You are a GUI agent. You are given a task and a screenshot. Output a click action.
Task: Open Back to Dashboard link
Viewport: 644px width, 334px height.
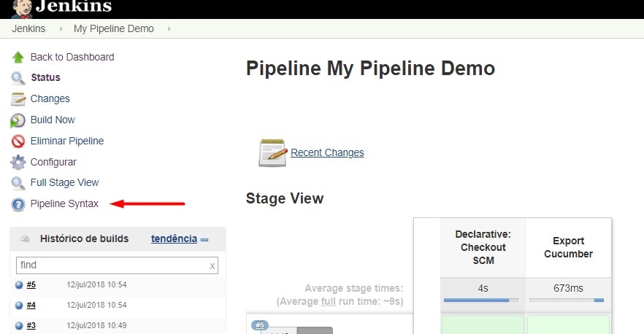[x=72, y=57]
